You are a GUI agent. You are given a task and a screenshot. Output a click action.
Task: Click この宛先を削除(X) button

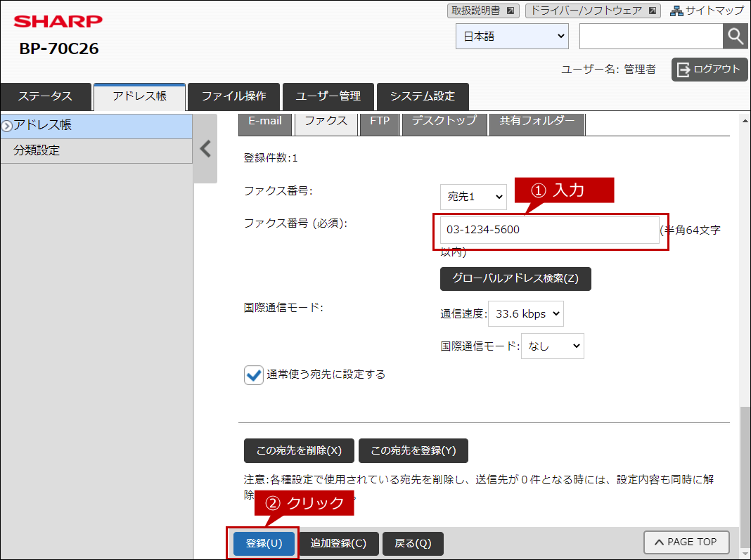click(x=299, y=451)
